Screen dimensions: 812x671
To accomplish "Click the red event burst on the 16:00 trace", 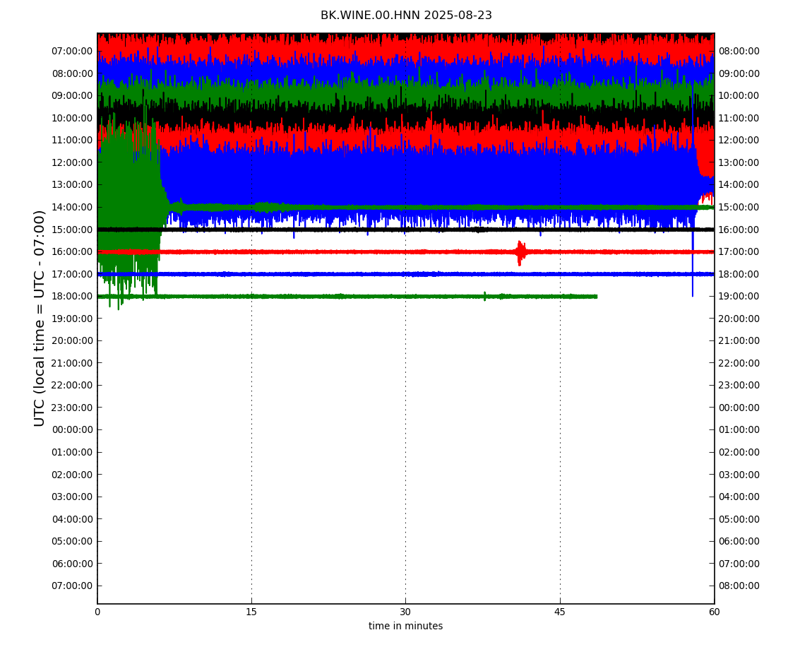I will (520, 253).
